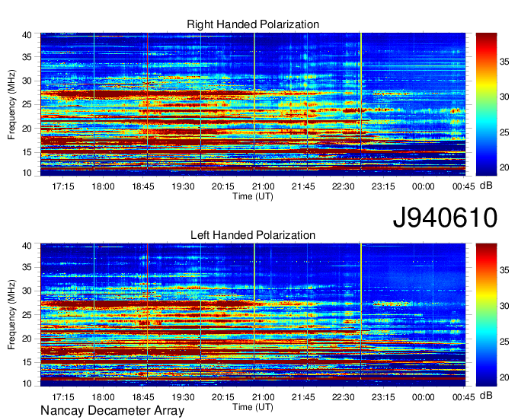Click the 25 frequency tick on top plot
Viewport: 518px width, 420px height.
pyautogui.click(x=27, y=105)
